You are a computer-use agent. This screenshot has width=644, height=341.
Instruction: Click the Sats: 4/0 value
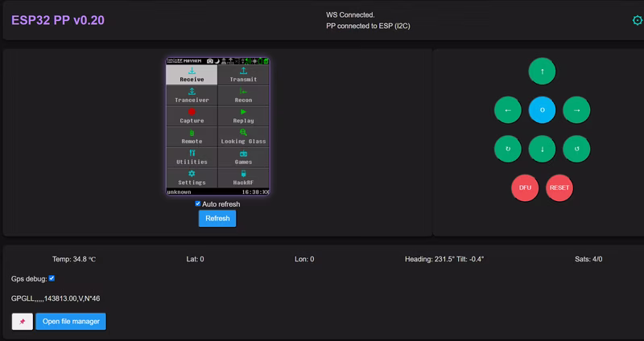click(x=588, y=259)
